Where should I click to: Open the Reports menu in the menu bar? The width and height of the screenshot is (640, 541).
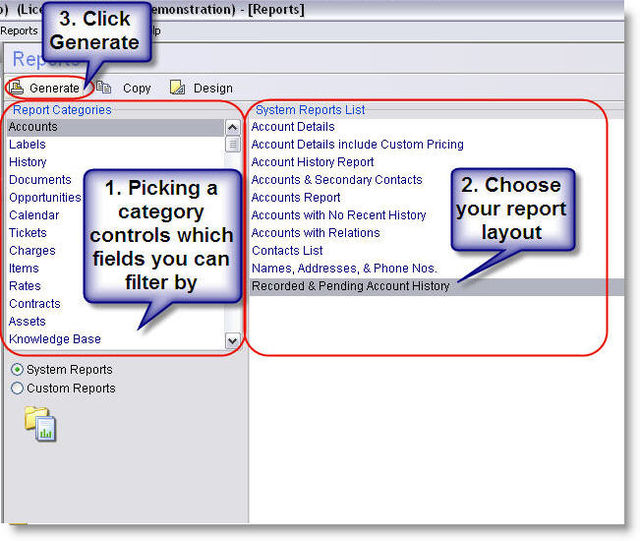[19, 31]
